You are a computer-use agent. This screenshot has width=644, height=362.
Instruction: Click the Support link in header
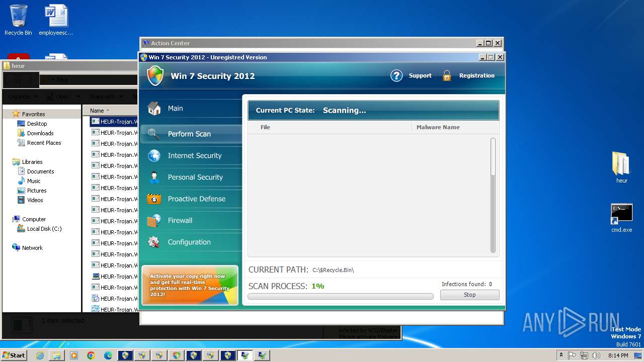click(x=420, y=75)
